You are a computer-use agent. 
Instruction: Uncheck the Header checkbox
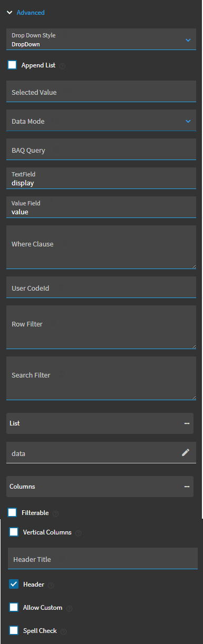point(14,584)
